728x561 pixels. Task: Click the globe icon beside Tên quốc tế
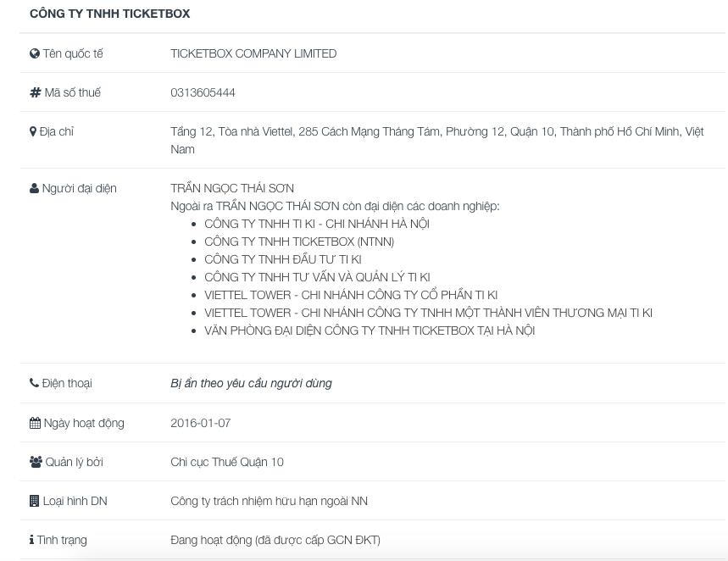click(x=35, y=53)
